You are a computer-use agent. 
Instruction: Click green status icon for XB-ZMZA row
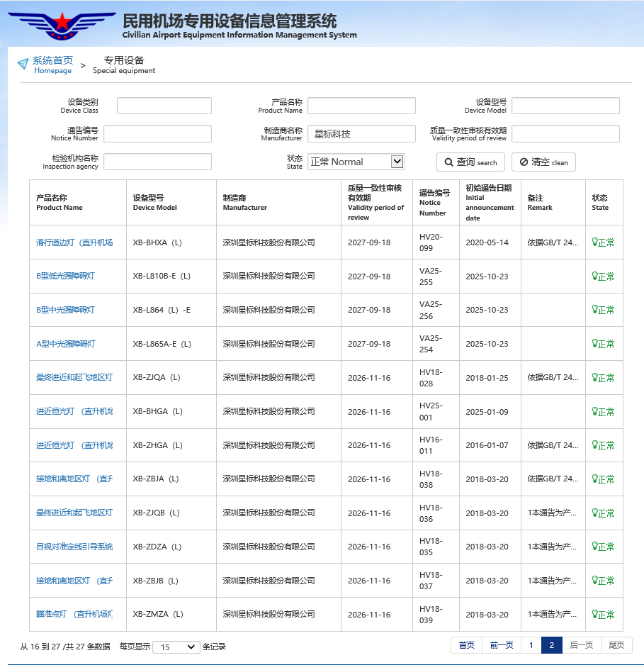[x=595, y=614]
